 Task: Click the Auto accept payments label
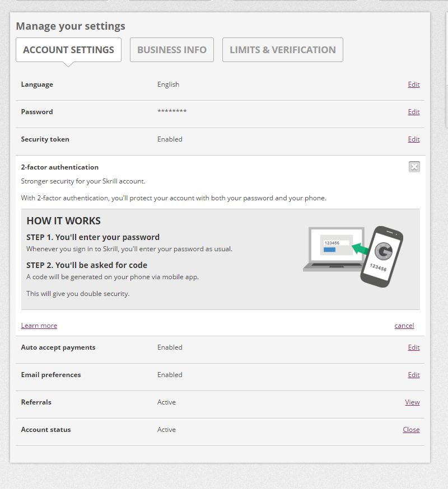pyautogui.click(x=58, y=347)
